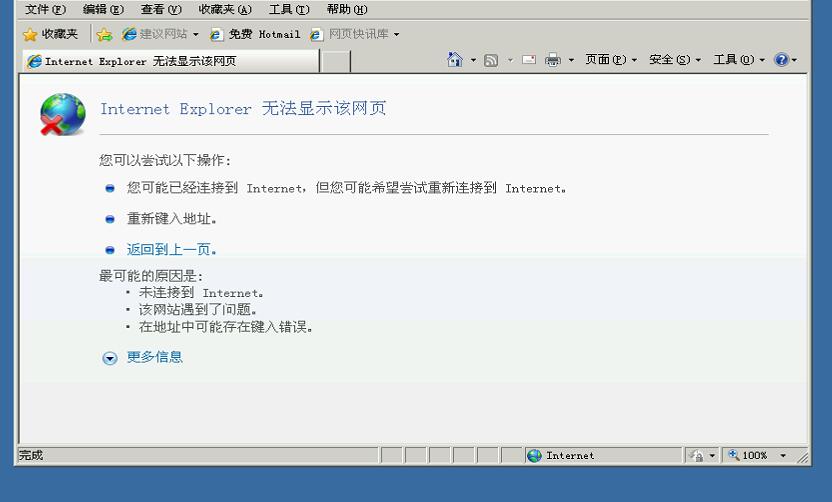The image size is (832, 502).
Task: Open the 页面(P) command bar menu
Action: tap(611, 59)
